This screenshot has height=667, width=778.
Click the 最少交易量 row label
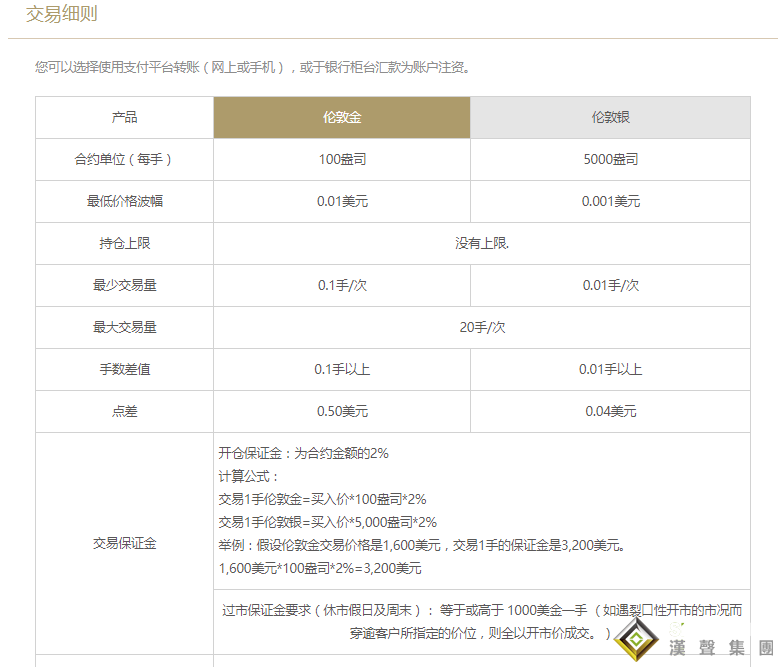point(125,285)
